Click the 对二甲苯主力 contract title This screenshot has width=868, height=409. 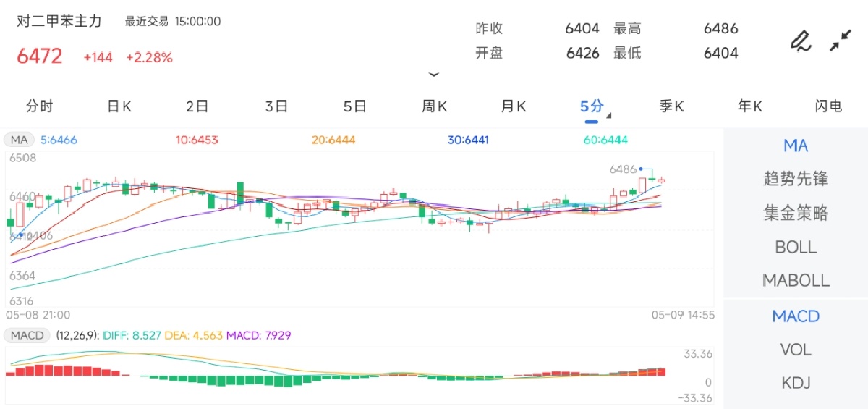[x=59, y=21]
